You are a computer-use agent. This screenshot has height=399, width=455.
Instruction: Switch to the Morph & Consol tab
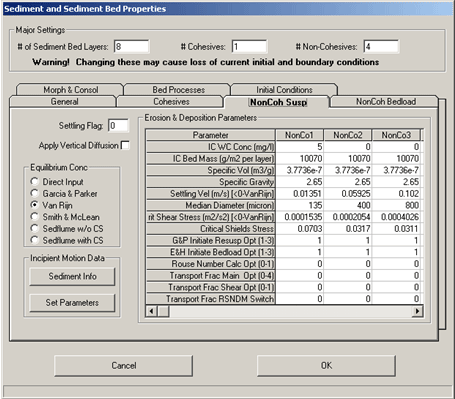[70, 90]
